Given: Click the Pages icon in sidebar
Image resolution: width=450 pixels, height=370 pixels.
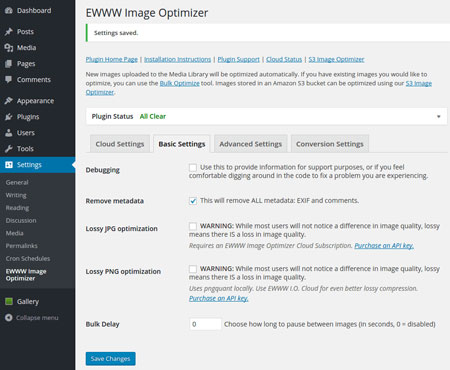Looking at the screenshot, I should [x=9, y=64].
